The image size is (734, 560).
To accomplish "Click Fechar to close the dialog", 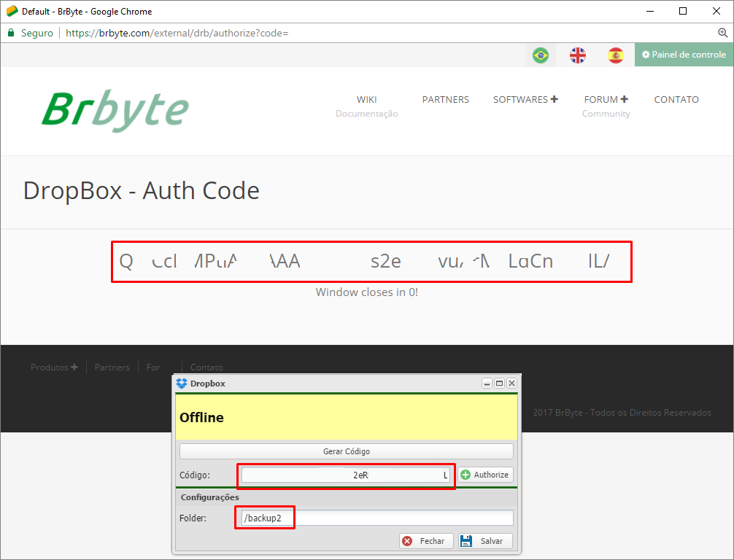I will pos(426,541).
